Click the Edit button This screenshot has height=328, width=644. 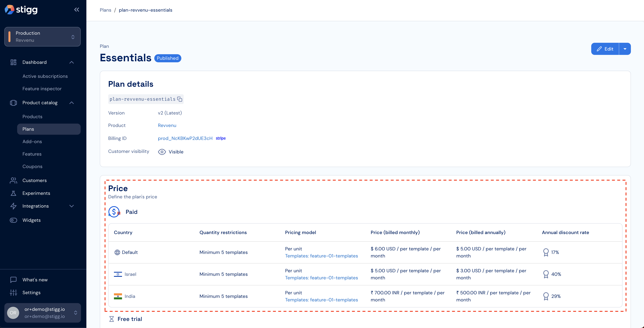(605, 49)
